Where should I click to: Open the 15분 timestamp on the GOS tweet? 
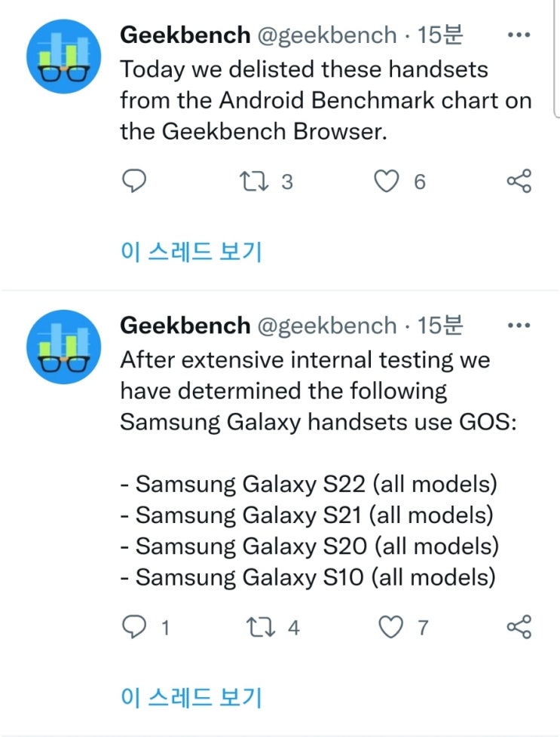coord(441,326)
